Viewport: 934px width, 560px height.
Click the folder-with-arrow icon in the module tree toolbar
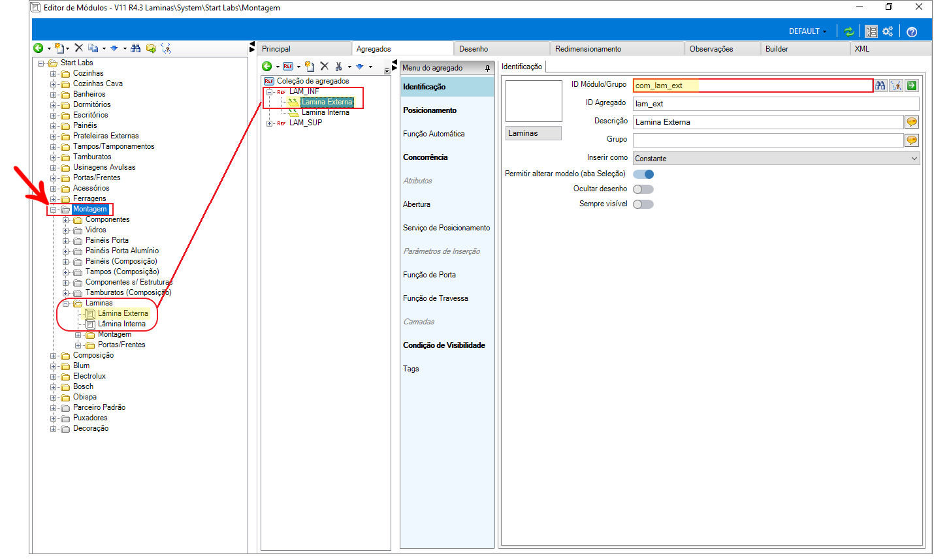coord(151,48)
